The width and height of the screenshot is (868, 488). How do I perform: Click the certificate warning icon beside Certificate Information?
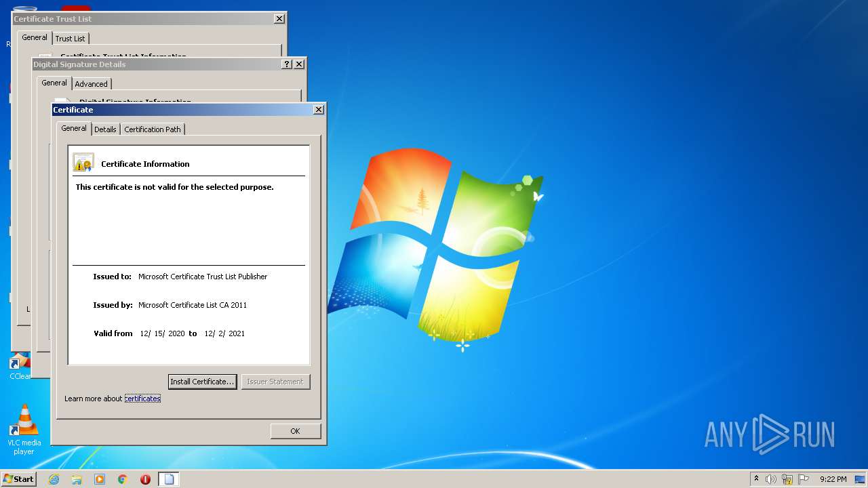[83, 163]
